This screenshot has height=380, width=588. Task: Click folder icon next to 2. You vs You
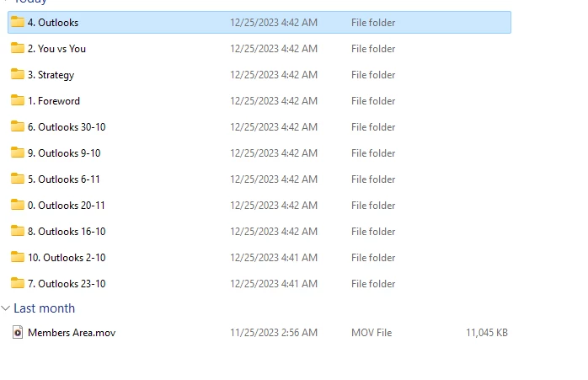click(x=18, y=48)
